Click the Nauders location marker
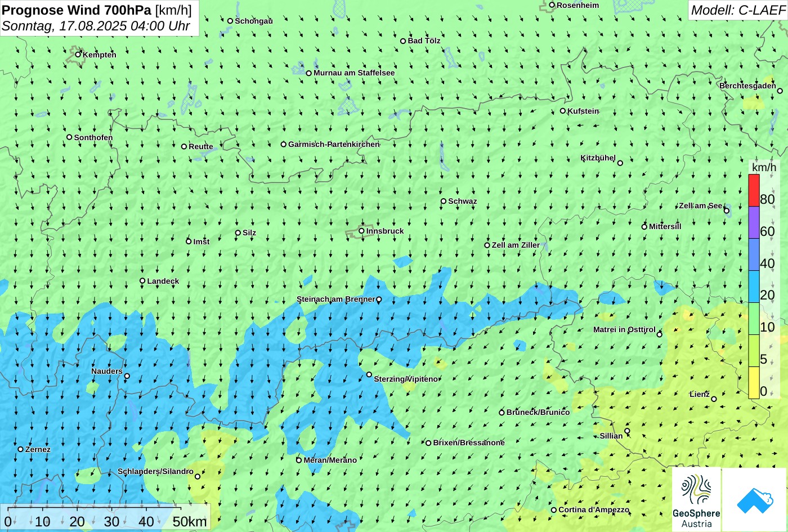This screenshot has height=532, width=788. coord(127,376)
